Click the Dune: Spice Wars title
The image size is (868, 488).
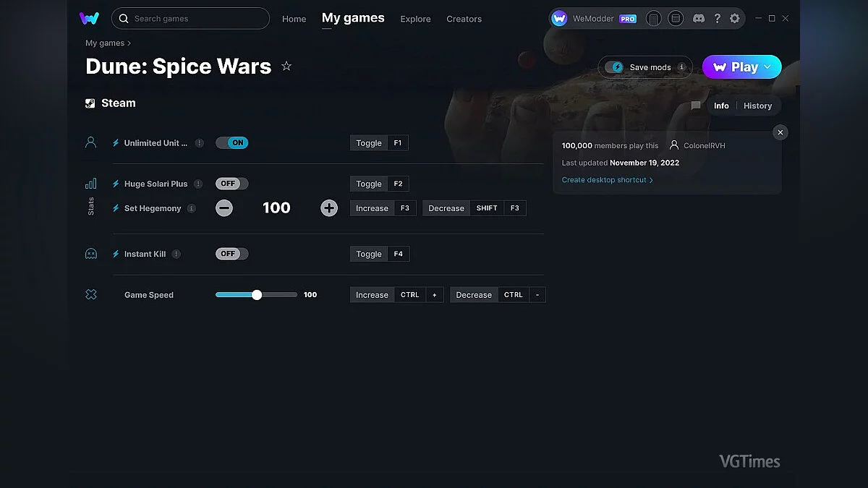[x=178, y=67]
